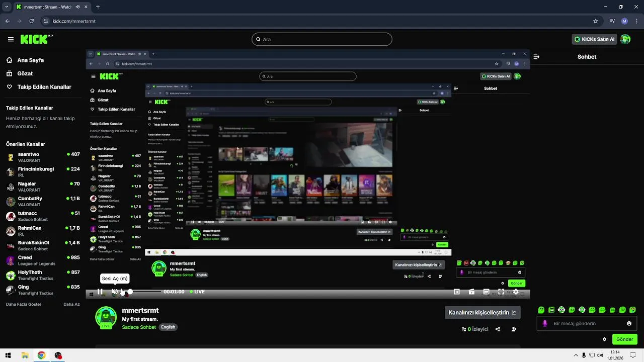644x362 pixels.
Task: Open the HolyThoth recommended channel
Action: pyautogui.click(x=43, y=275)
